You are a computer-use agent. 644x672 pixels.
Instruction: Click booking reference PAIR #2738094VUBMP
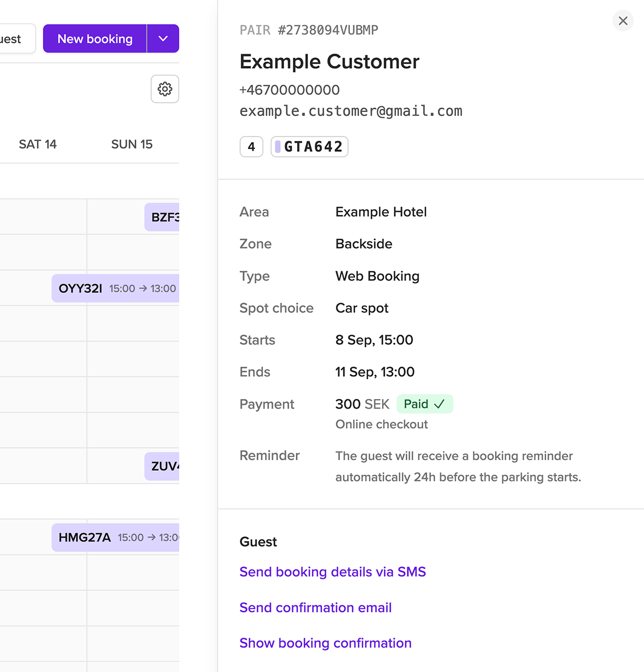309,30
